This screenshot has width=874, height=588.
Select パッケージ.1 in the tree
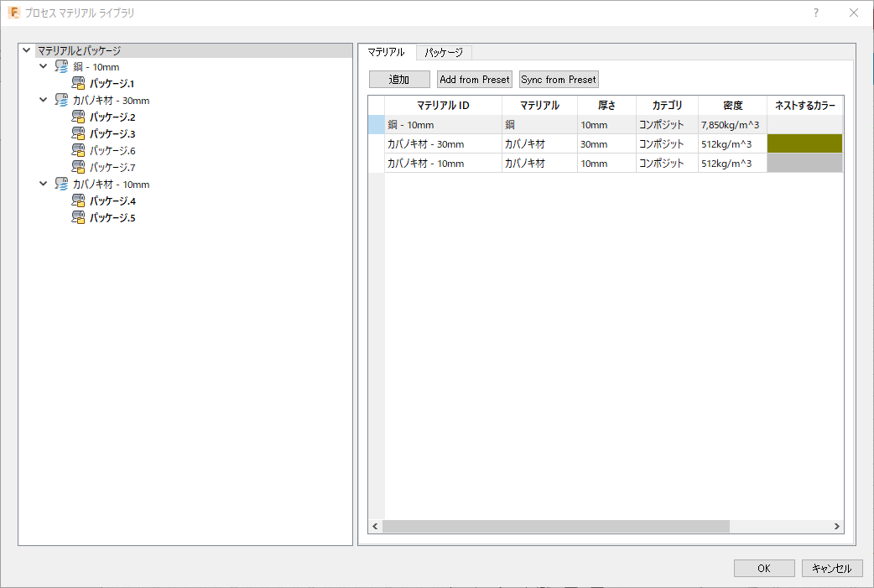point(112,84)
